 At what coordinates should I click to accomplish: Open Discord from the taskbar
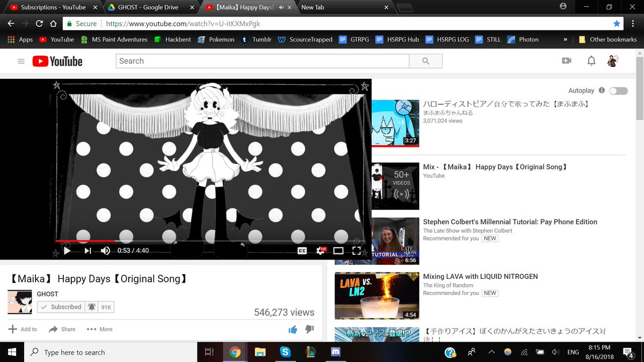click(336, 352)
